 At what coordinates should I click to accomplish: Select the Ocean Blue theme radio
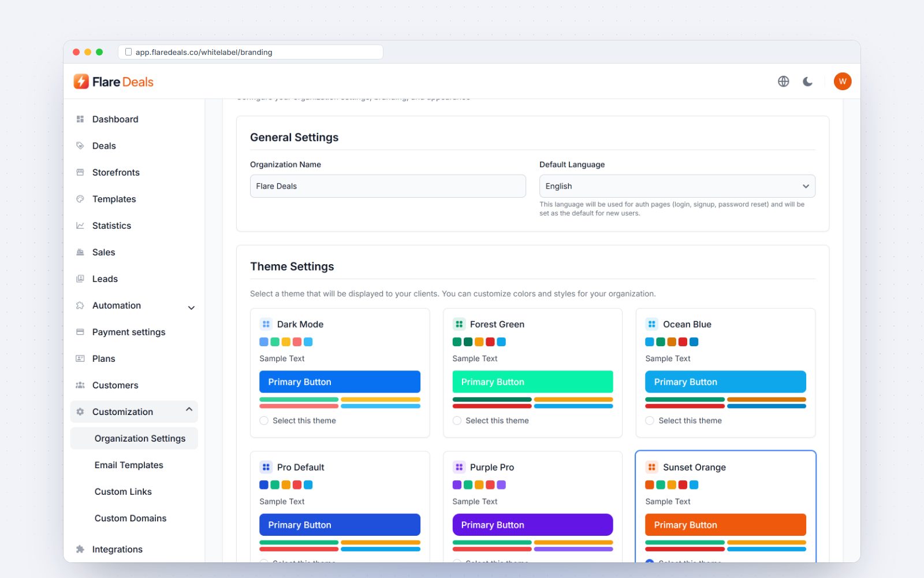tap(650, 421)
